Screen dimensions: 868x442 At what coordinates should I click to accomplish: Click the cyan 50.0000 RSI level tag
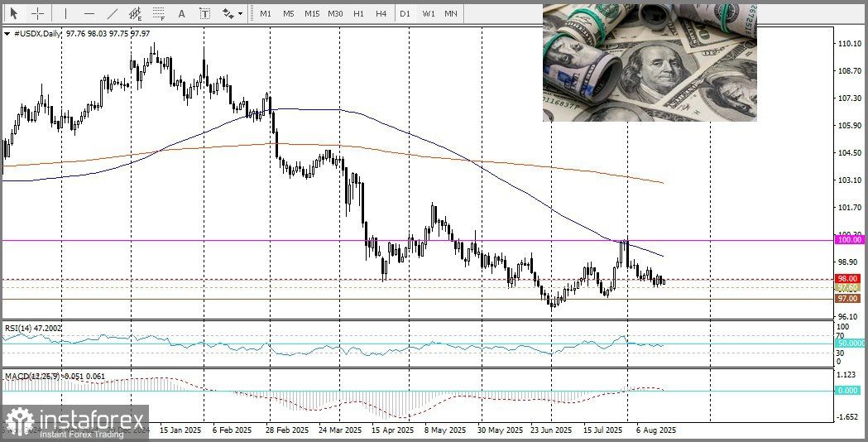(848, 344)
